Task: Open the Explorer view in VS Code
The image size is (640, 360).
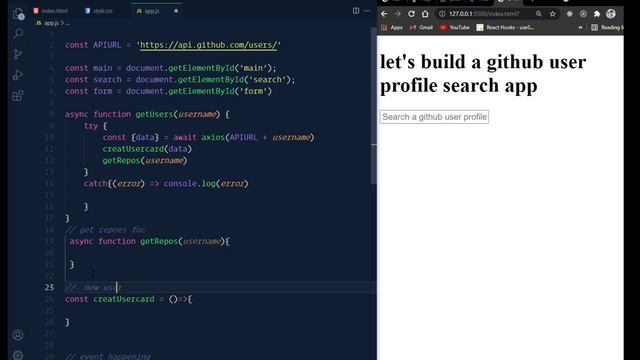Action: 18,14
